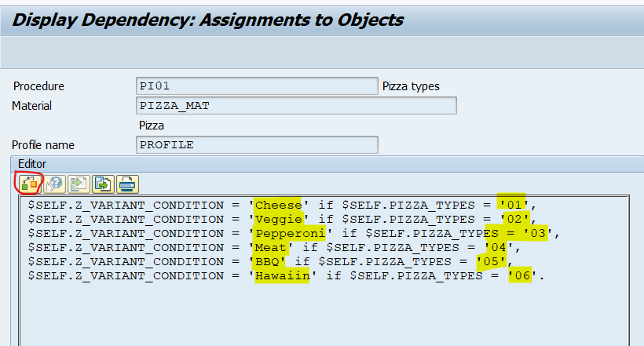Viewport: 644px width, 346px height.
Task: Click the highlighted '01' pizza type code
Action: (514, 206)
